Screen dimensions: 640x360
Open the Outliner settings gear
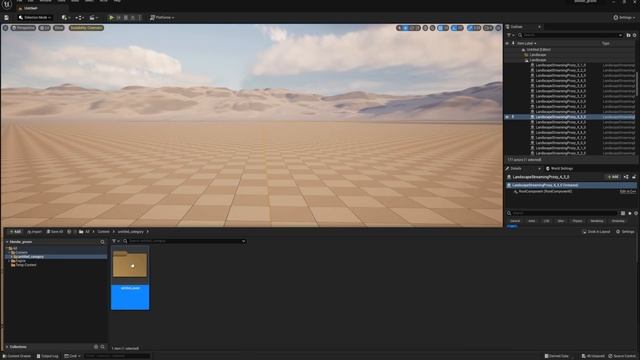tap(635, 35)
